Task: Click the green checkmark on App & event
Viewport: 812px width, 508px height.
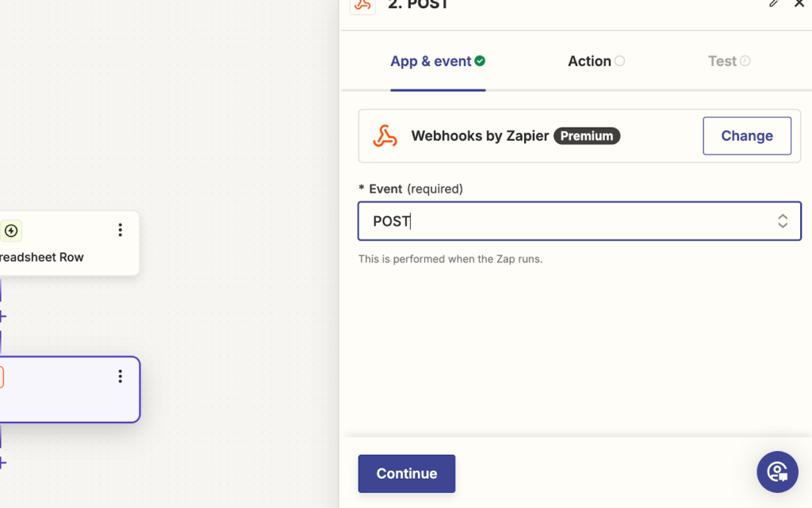Action: (x=480, y=59)
